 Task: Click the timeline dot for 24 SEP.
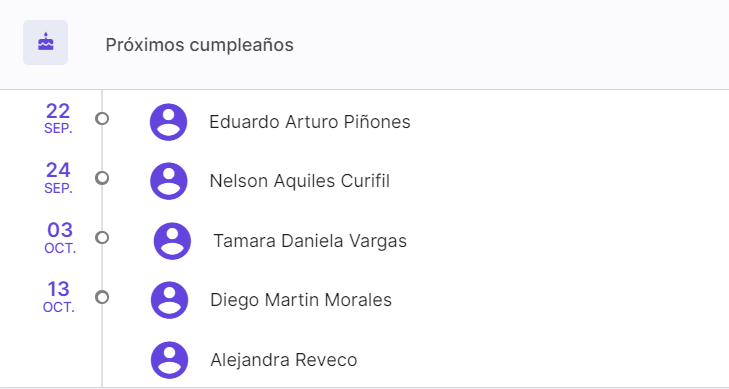coord(102,178)
